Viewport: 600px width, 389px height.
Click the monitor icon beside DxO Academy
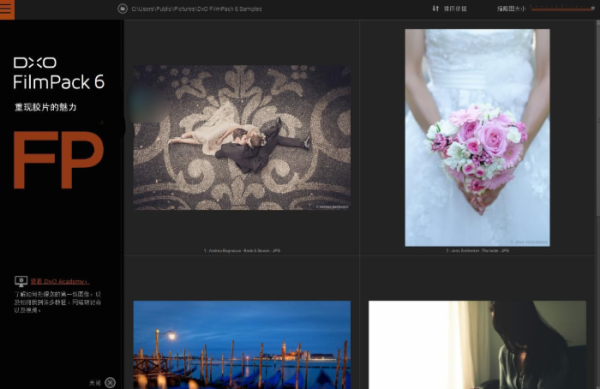pyautogui.click(x=21, y=282)
